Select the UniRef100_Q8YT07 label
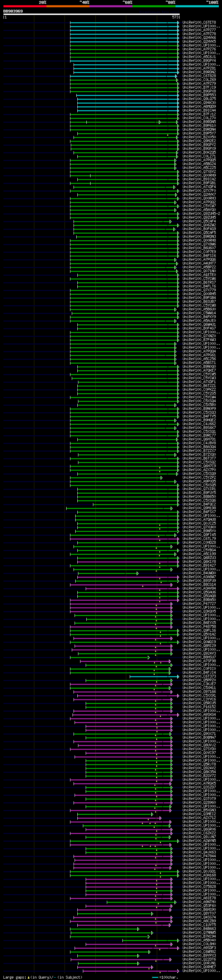 click(199, 913)
